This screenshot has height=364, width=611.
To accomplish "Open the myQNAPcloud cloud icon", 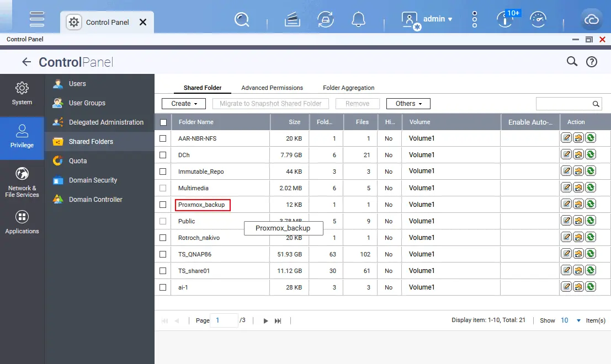I will tap(592, 19).
